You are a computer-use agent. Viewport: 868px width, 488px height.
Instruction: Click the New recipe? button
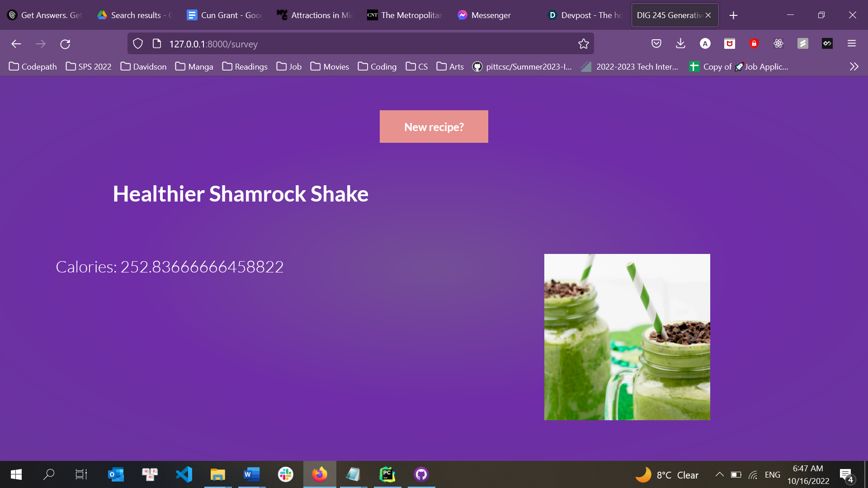[x=434, y=127]
